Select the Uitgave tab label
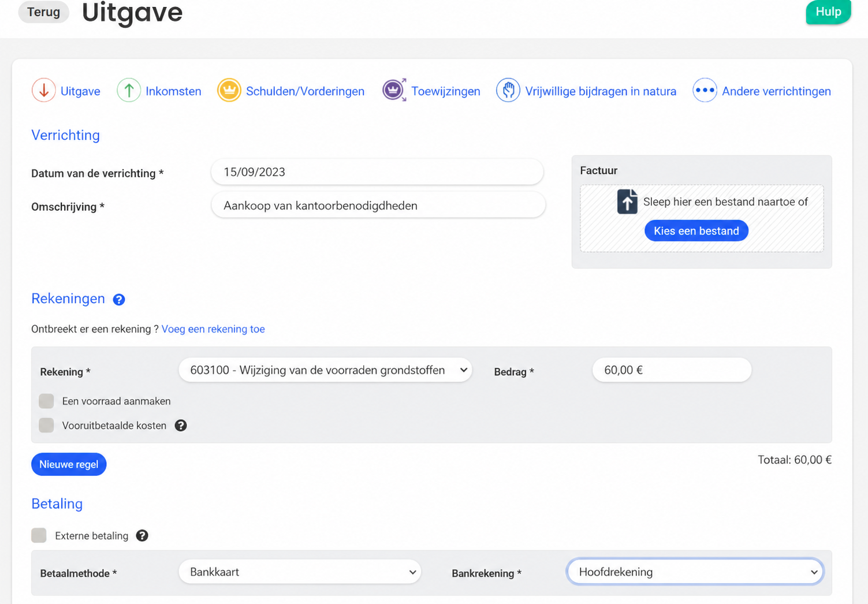868x604 pixels. coord(80,91)
